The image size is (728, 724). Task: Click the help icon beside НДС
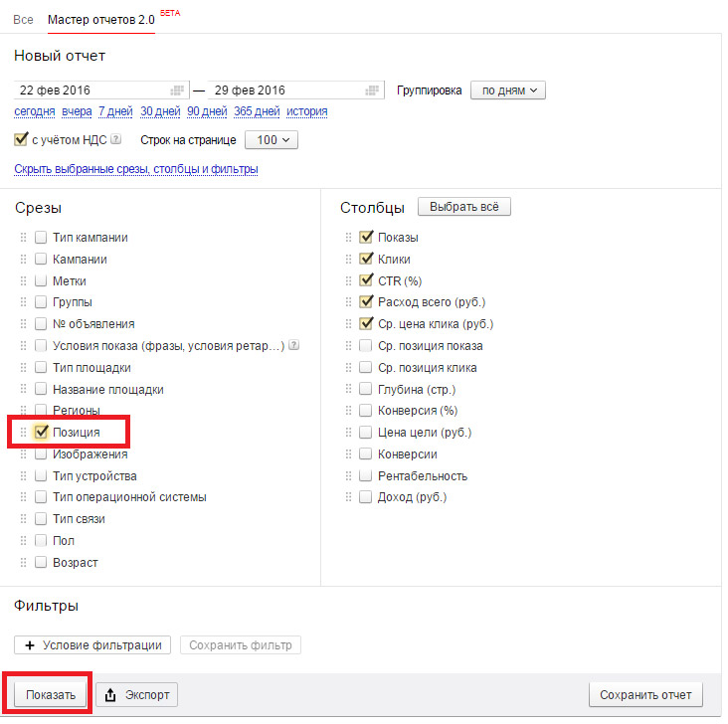tap(116, 139)
